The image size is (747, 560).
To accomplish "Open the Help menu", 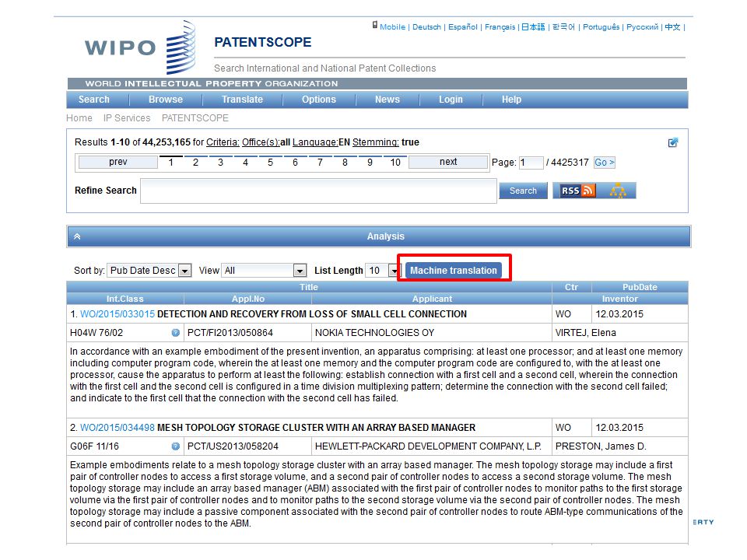I will point(511,100).
